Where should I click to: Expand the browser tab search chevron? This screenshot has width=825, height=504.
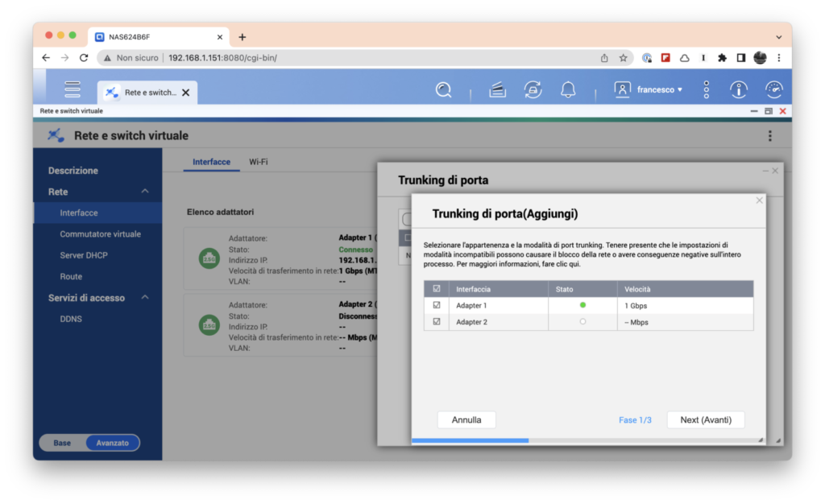click(x=779, y=37)
